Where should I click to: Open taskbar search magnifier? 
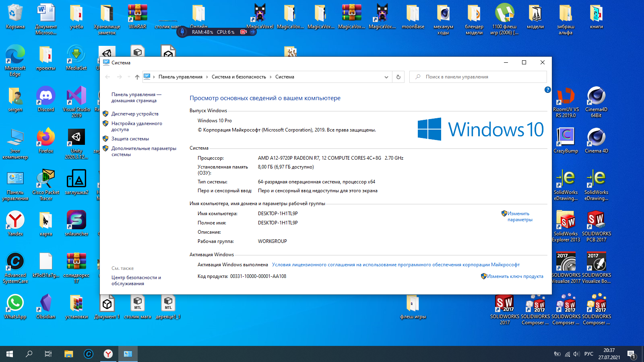(29, 354)
